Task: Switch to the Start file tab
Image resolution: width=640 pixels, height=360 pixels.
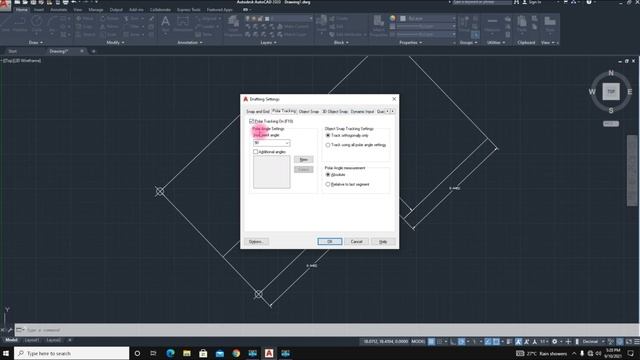Action: (x=13, y=51)
